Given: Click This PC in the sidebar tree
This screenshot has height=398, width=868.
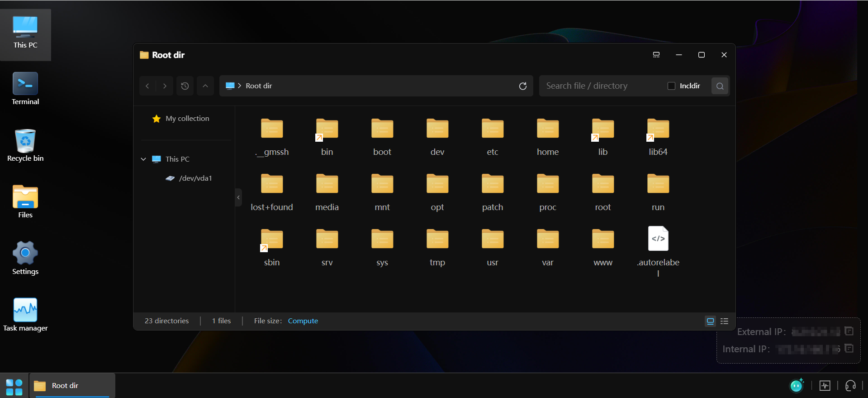Looking at the screenshot, I should 177,159.
